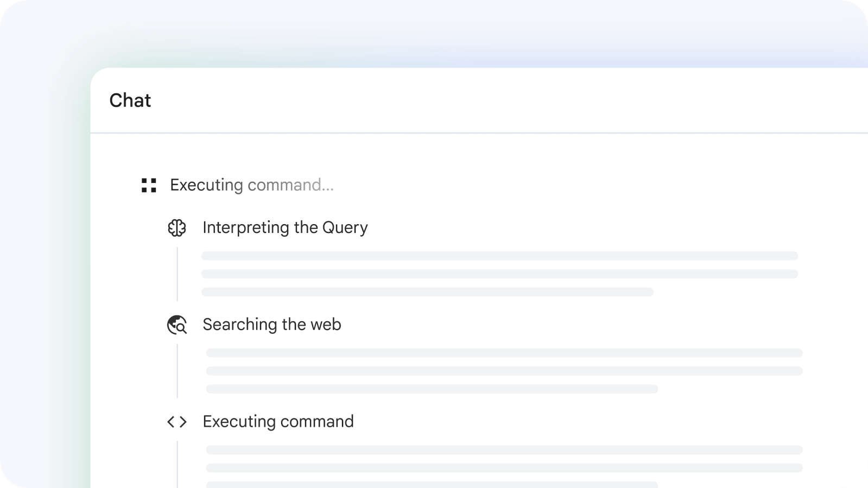Select second placeholder line under Searching the web

[504, 371]
